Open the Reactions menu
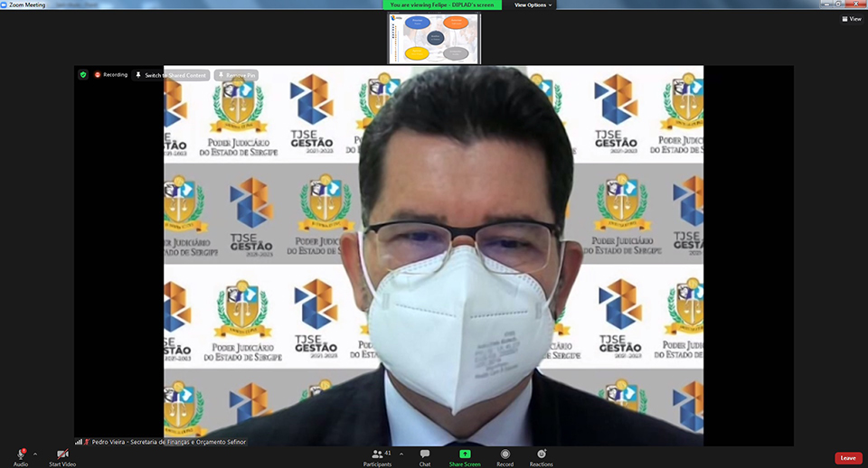This screenshot has height=468, width=868. click(x=542, y=456)
